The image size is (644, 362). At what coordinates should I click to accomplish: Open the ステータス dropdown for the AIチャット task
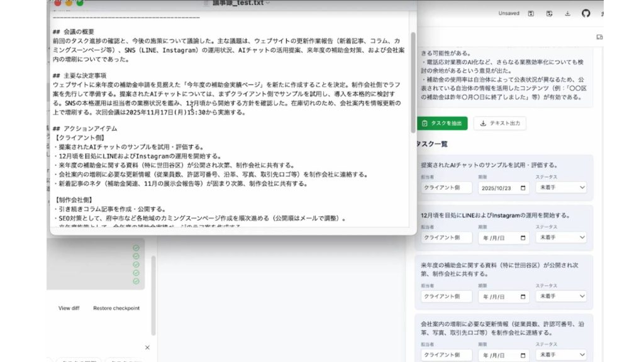pyautogui.click(x=560, y=187)
